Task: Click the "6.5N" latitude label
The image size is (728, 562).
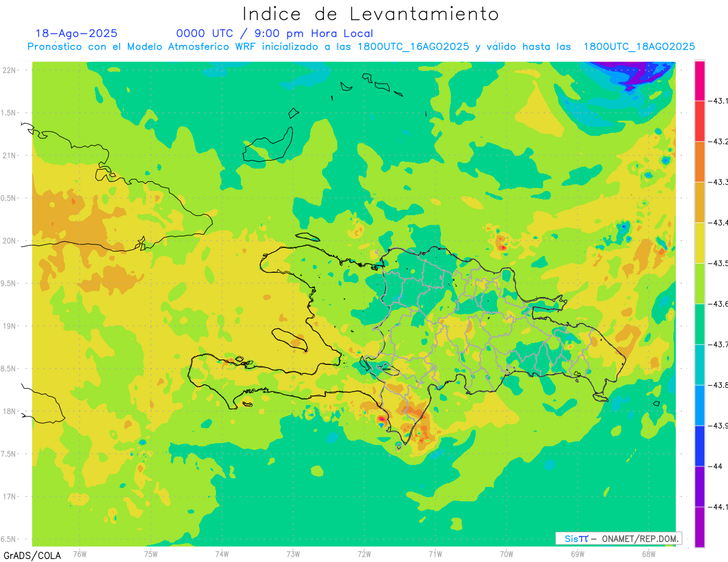Action: pyautogui.click(x=8, y=539)
